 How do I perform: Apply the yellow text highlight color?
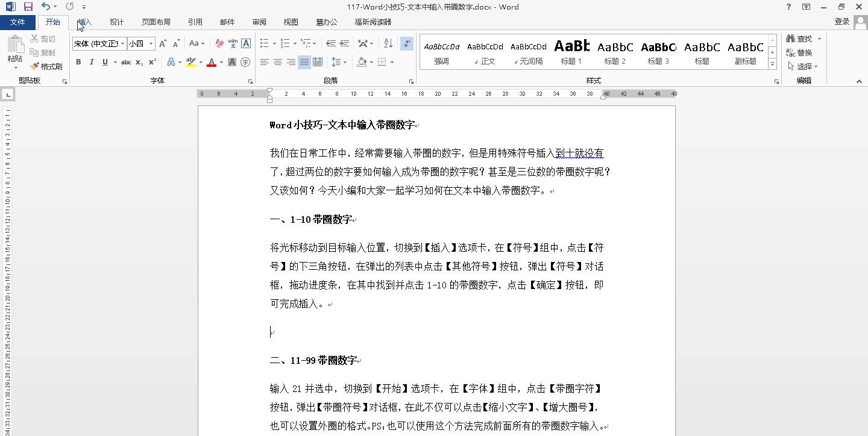click(x=191, y=62)
